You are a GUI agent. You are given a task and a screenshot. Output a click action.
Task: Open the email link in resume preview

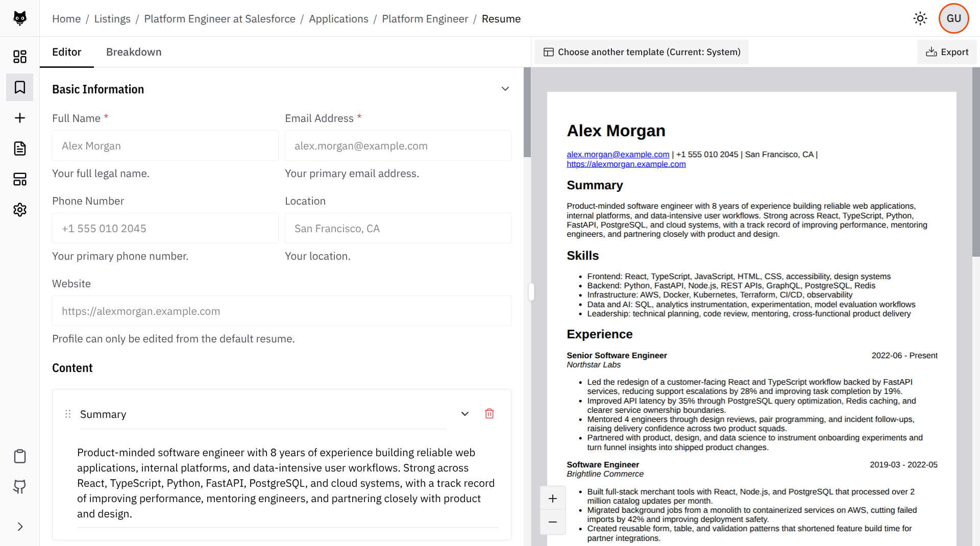618,154
